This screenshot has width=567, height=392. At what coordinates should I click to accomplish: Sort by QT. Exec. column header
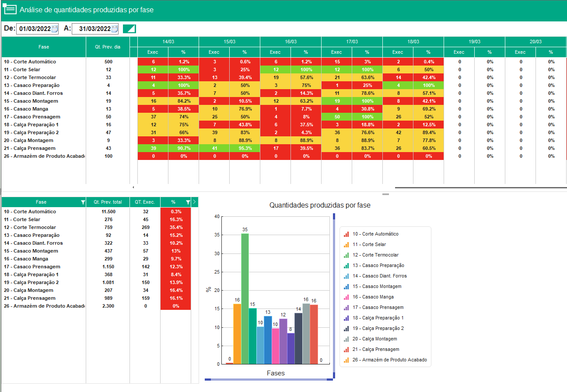pos(145,202)
